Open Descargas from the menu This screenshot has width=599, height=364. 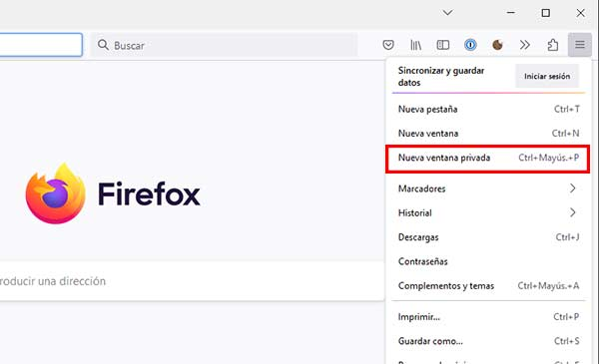coord(488,237)
